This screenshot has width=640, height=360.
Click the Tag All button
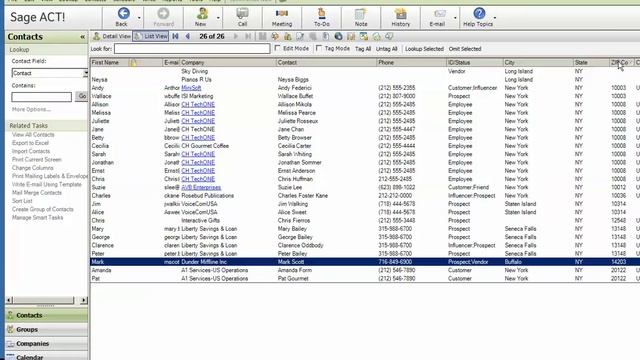pos(363,49)
